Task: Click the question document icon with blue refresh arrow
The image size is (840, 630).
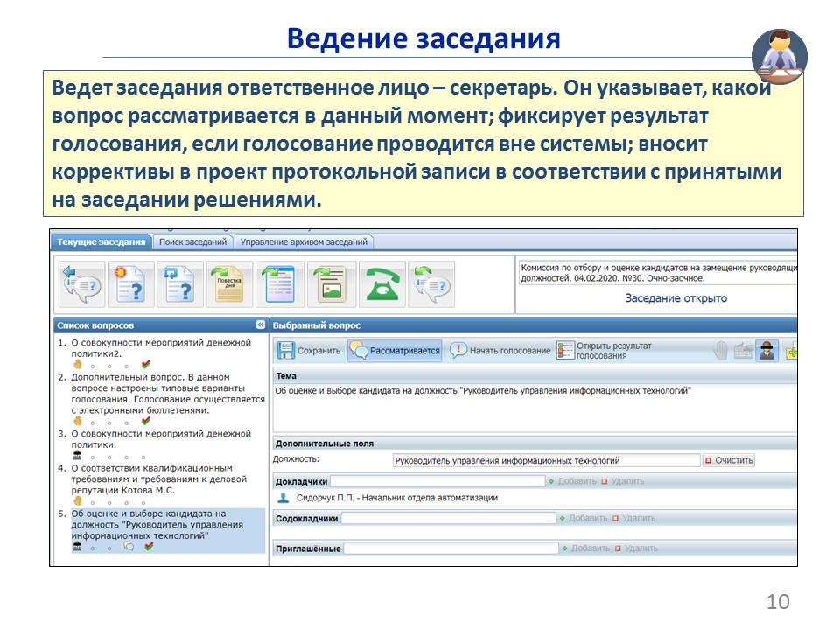Action: coord(180,284)
